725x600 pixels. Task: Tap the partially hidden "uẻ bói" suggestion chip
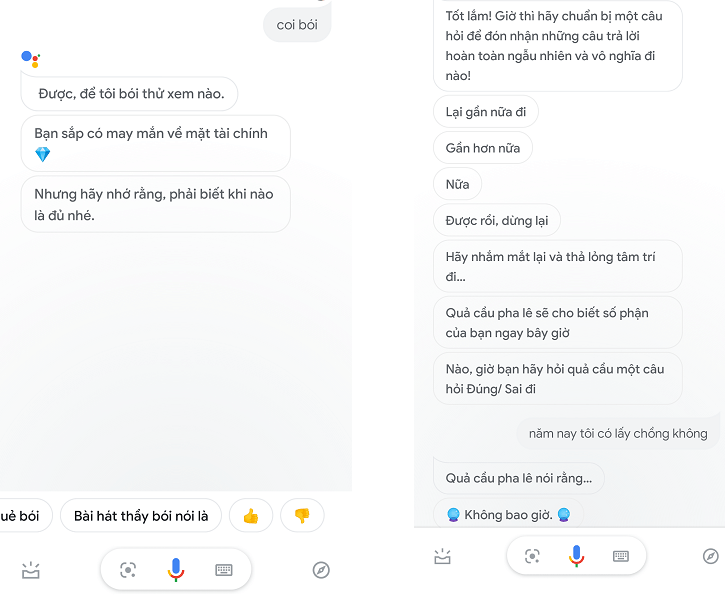[22, 516]
